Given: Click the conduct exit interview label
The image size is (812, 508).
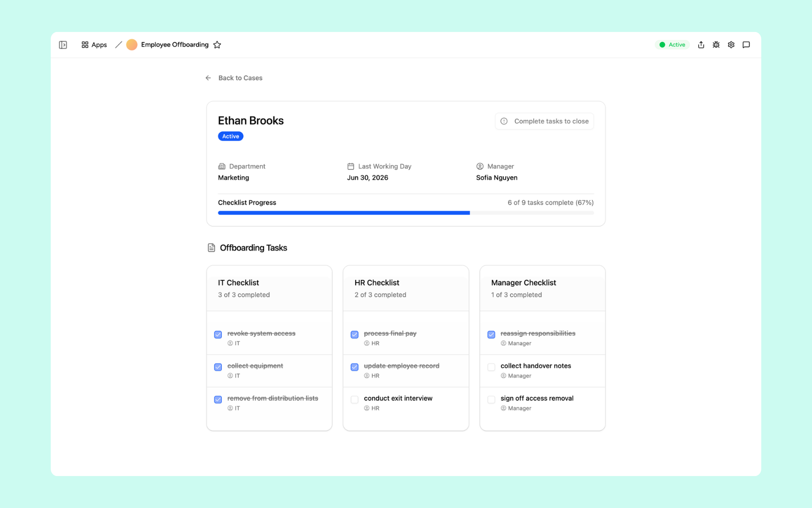Looking at the screenshot, I should tap(398, 398).
